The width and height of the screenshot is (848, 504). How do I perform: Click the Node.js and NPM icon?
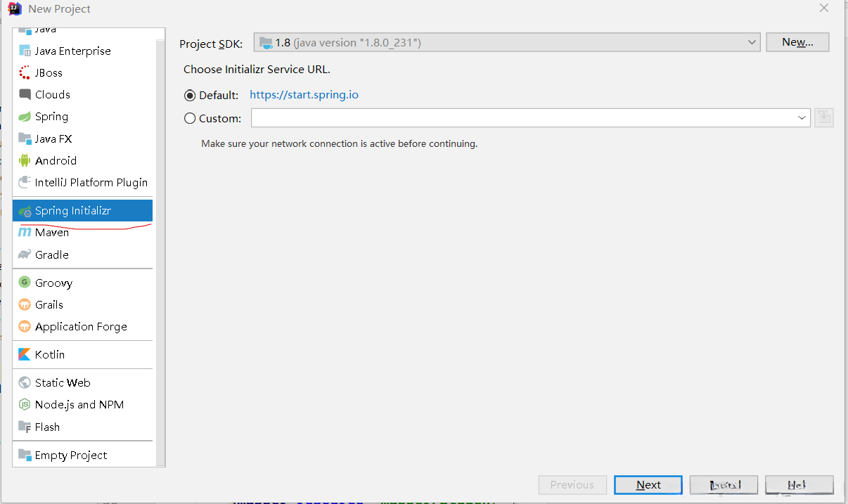point(25,405)
